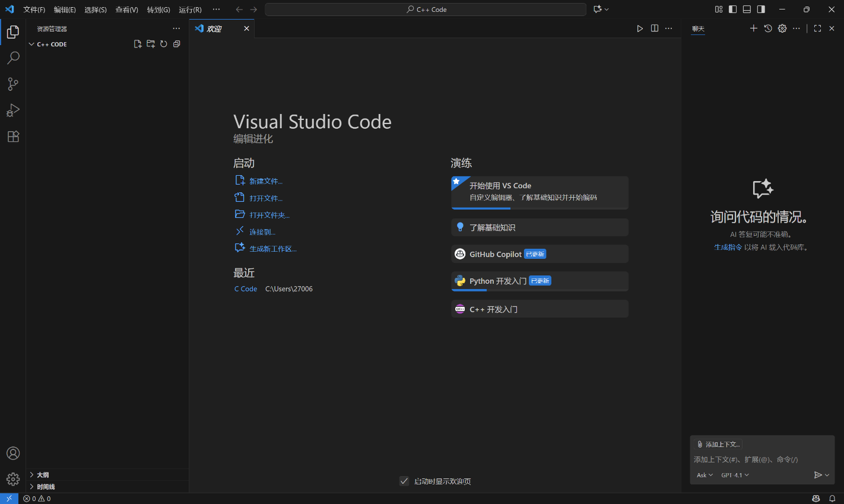Open the Explorer view in activity bar
Viewport: 844px width, 504px height.
click(13, 32)
